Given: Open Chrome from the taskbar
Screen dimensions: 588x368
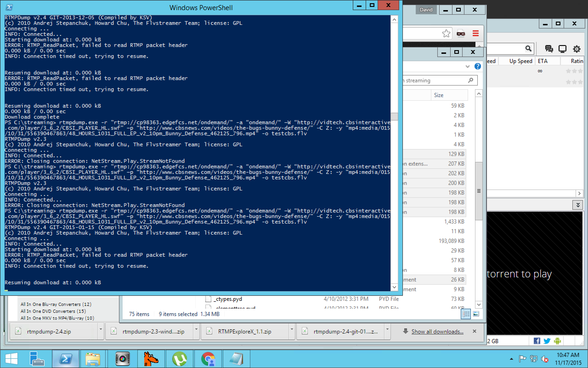Looking at the screenshot, I should click(208, 359).
